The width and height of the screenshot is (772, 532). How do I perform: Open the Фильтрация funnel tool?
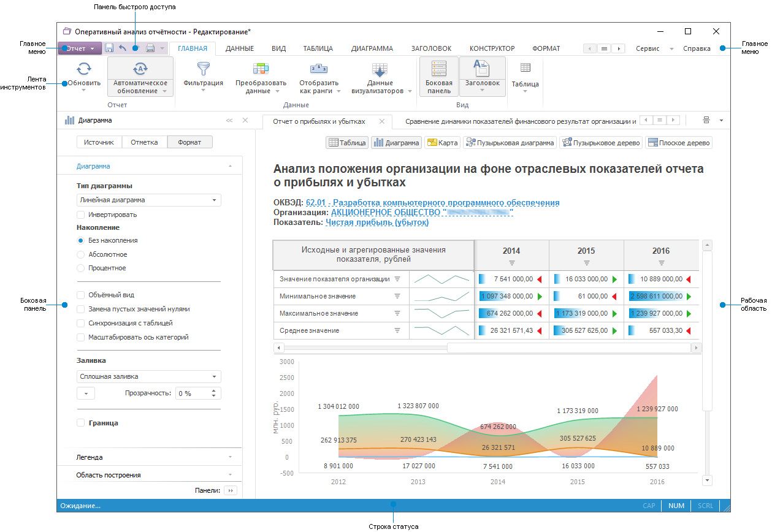(203, 69)
